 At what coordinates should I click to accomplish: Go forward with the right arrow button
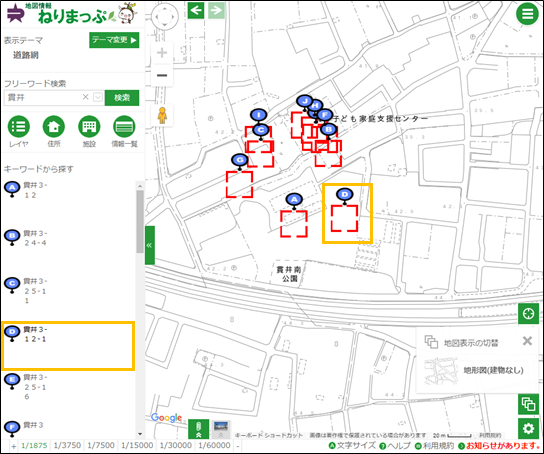(216, 10)
